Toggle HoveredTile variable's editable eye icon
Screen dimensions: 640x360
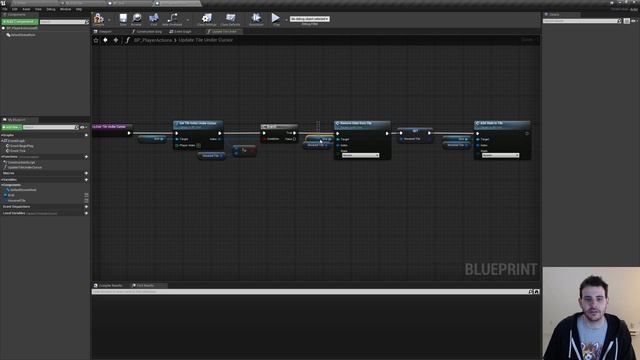[x=86, y=200]
